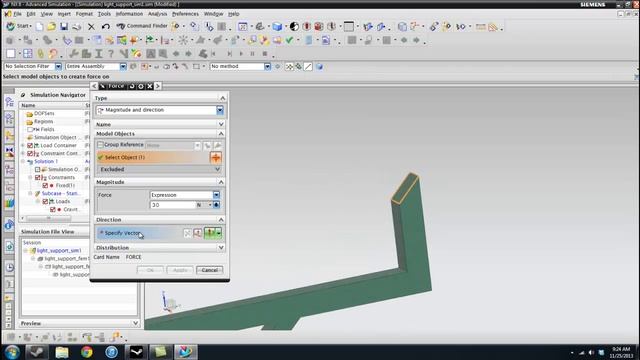Open Chrome from the Windows taskbar

87,352
